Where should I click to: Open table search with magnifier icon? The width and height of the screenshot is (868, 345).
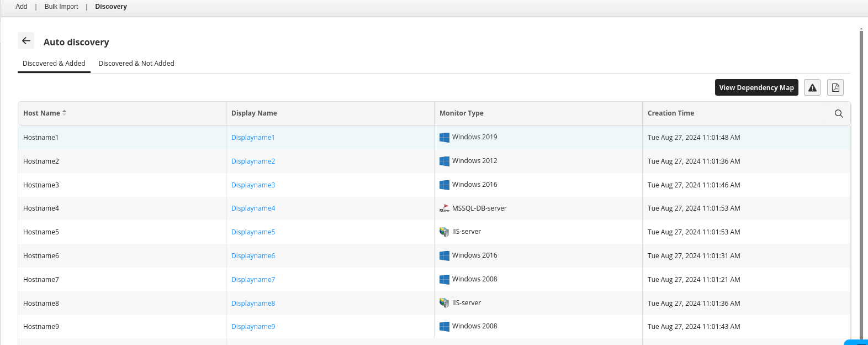839,113
